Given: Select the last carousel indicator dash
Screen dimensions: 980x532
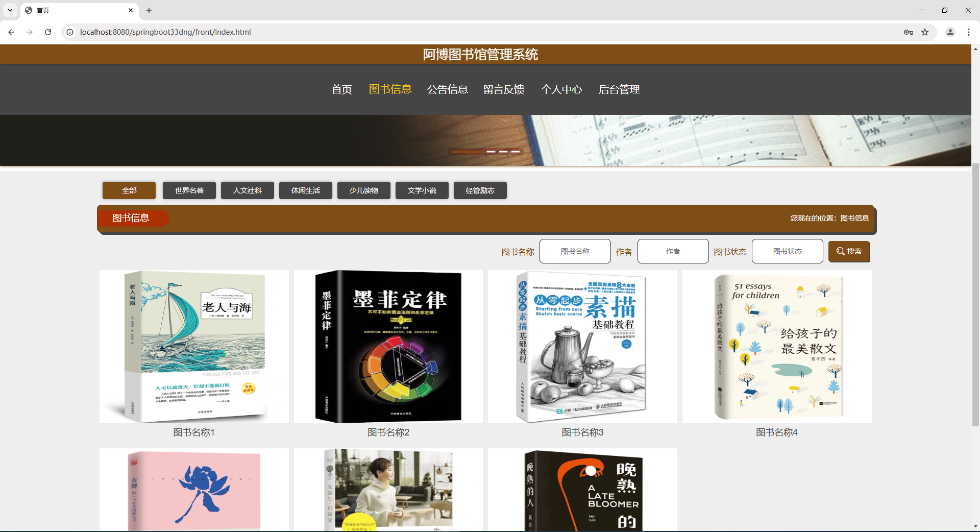Looking at the screenshot, I should click(x=516, y=152).
